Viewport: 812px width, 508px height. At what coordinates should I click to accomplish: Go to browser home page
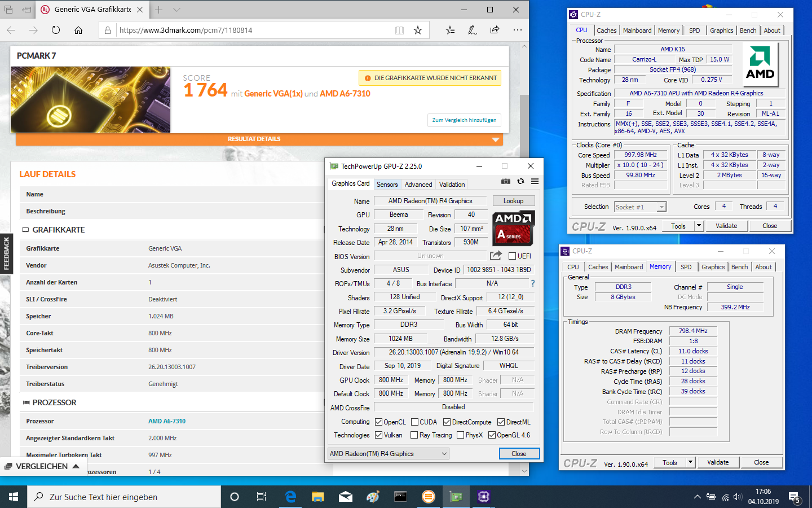pos(78,30)
